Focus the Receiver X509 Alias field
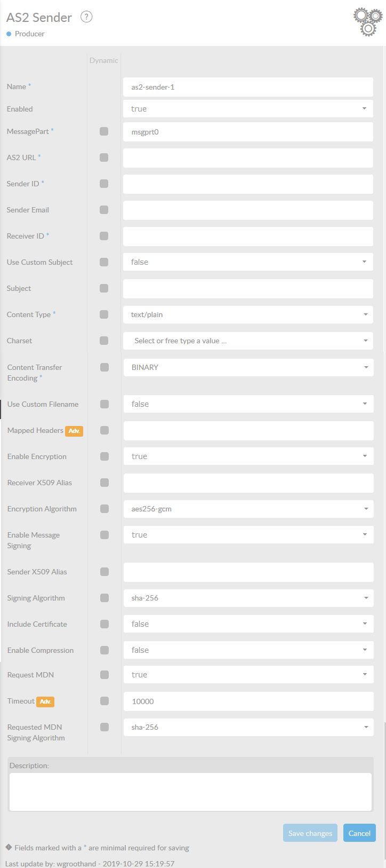Image resolution: width=386 pixels, height=868 pixels. (248, 483)
